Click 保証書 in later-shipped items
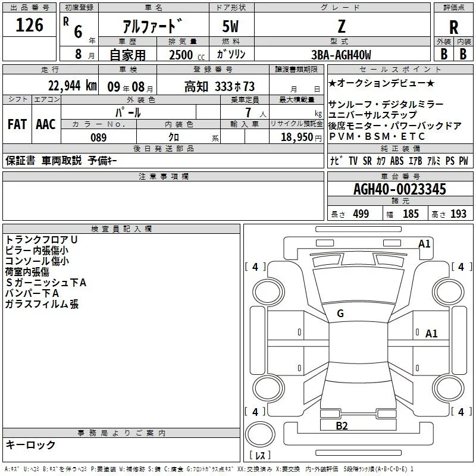 point(20,160)
